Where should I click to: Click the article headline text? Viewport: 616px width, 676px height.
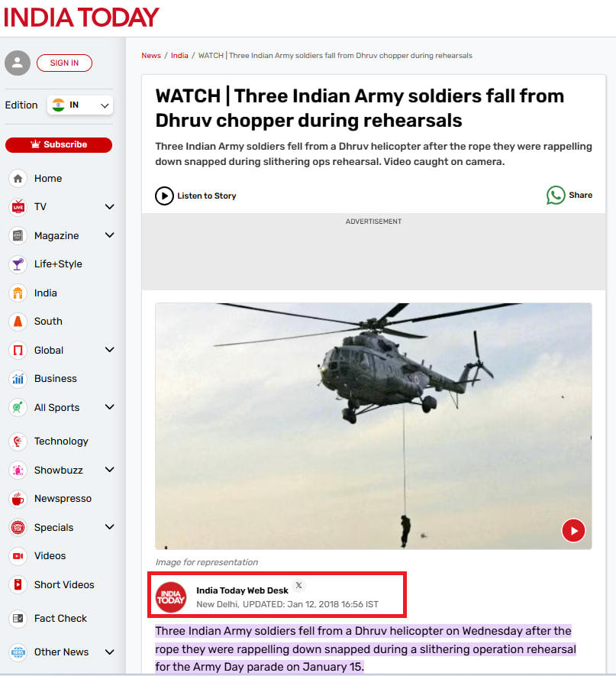(x=360, y=108)
